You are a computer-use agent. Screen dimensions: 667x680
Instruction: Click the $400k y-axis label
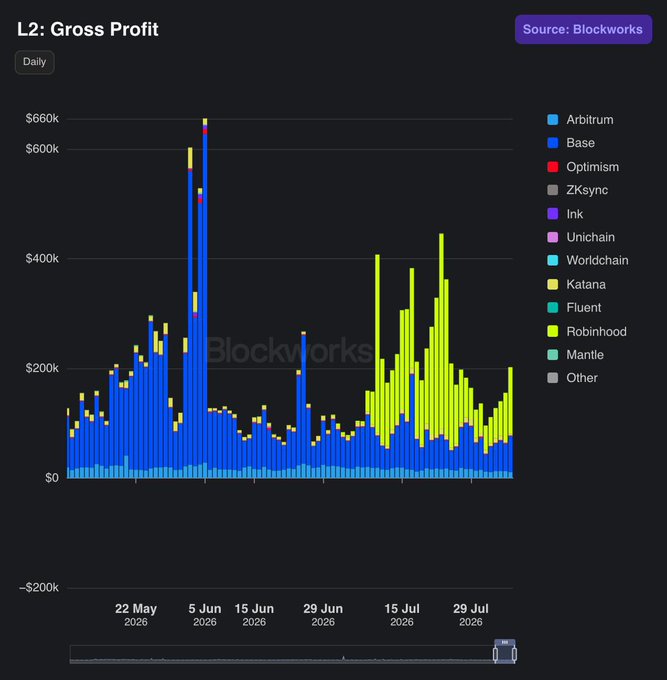[42, 259]
